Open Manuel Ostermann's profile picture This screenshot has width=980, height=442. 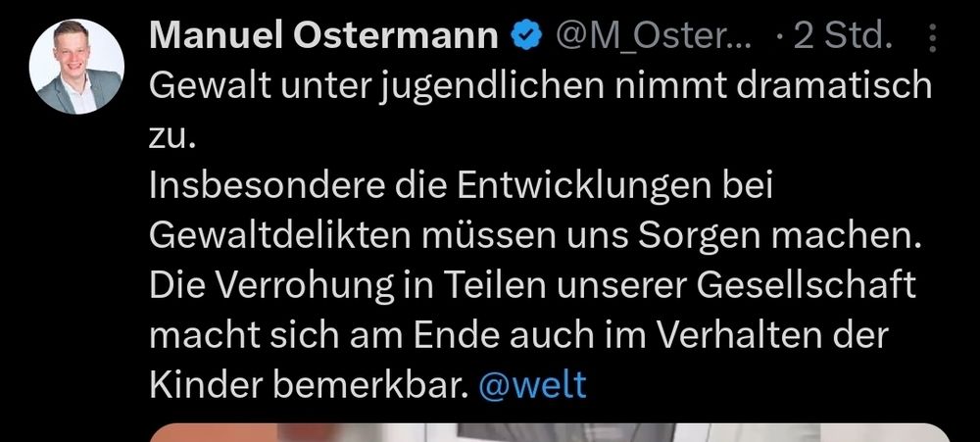[76, 67]
